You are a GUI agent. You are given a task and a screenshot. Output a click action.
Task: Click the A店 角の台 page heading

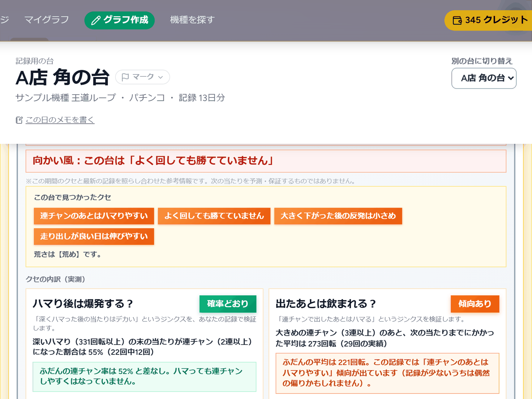click(x=63, y=77)
